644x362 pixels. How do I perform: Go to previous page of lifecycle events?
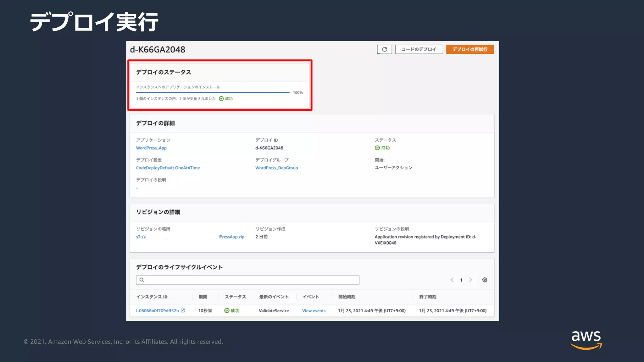[x=452, y=280]
